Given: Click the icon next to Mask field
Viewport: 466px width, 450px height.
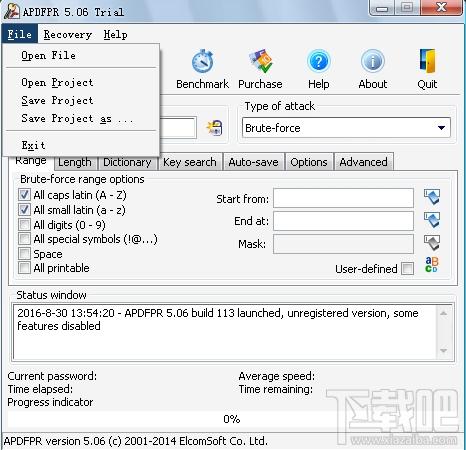Looking at the screenshot, I should 432,243.
